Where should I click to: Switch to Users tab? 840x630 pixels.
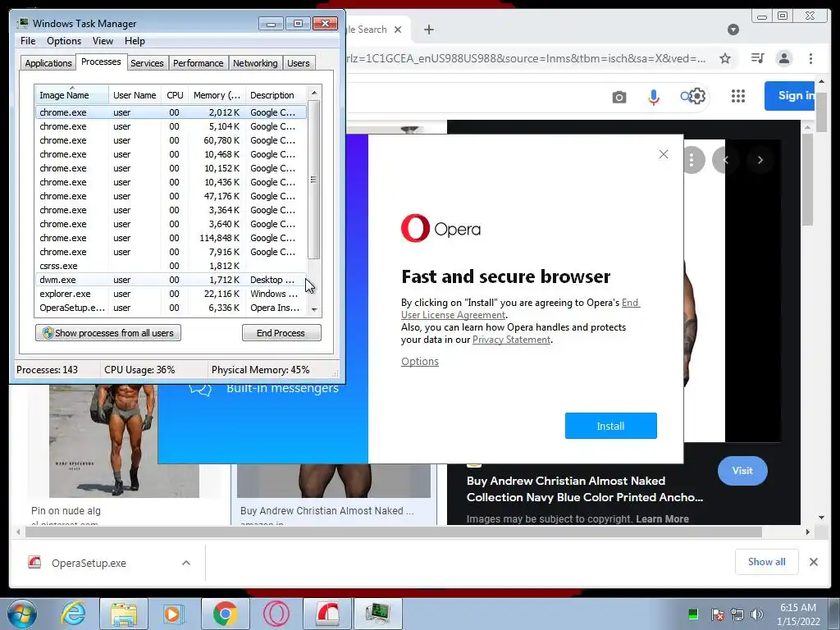pos(298,63)
